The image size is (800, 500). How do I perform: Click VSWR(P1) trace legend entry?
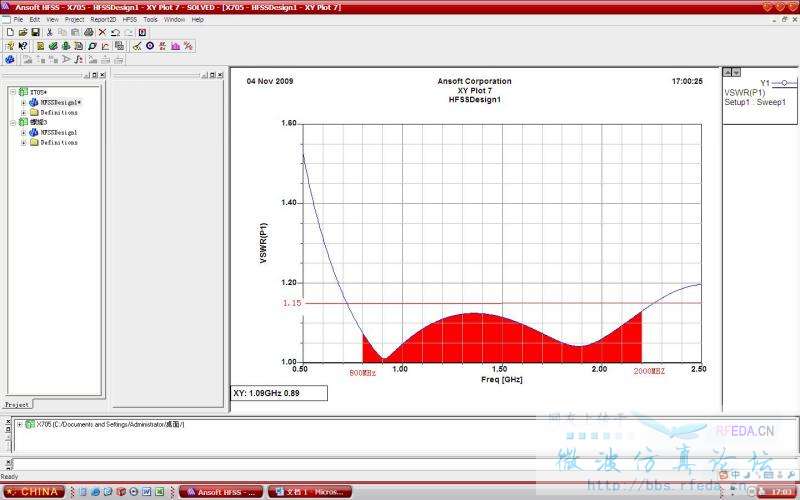coord(745,92)
